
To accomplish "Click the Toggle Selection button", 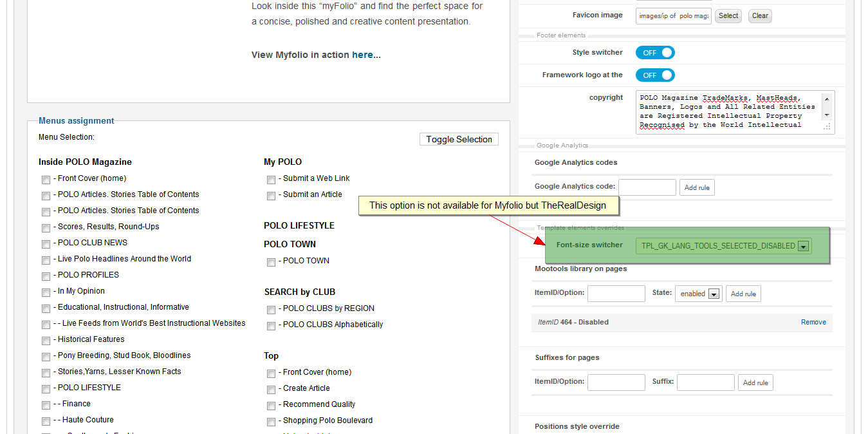I will coord(459,139).
